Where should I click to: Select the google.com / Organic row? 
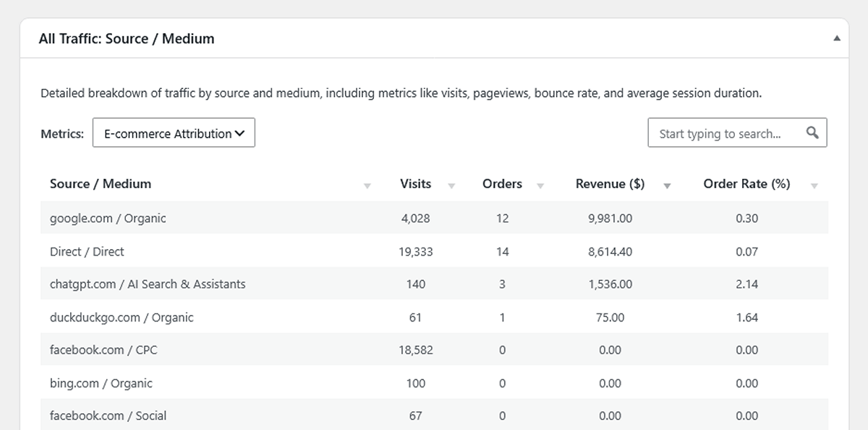point(434,218)
